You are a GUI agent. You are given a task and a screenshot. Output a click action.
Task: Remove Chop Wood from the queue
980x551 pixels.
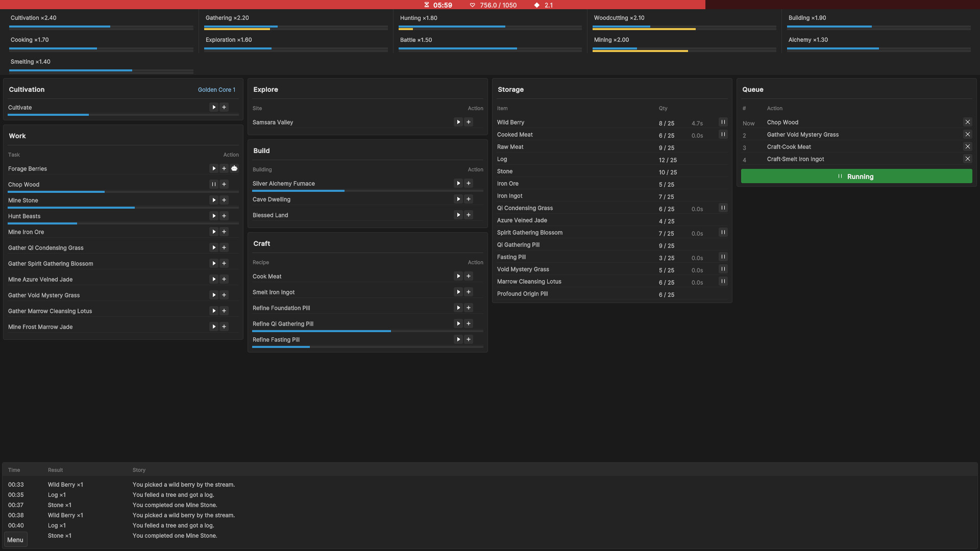pyautogui.click(x=968, y=122)
